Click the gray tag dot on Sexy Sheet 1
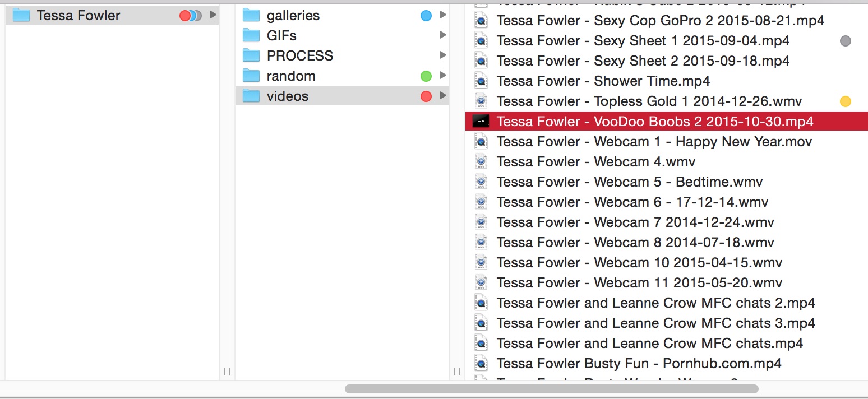 pyautogui.click(x=846, y=41)
